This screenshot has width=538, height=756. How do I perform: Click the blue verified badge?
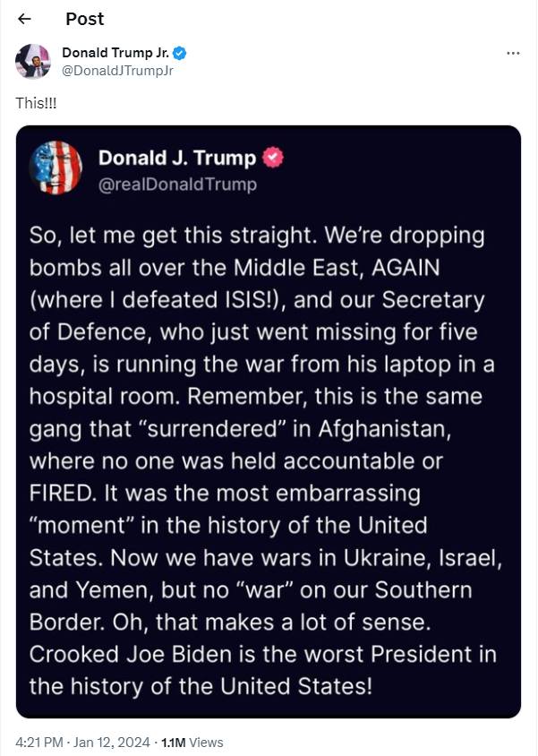(179, 53)
